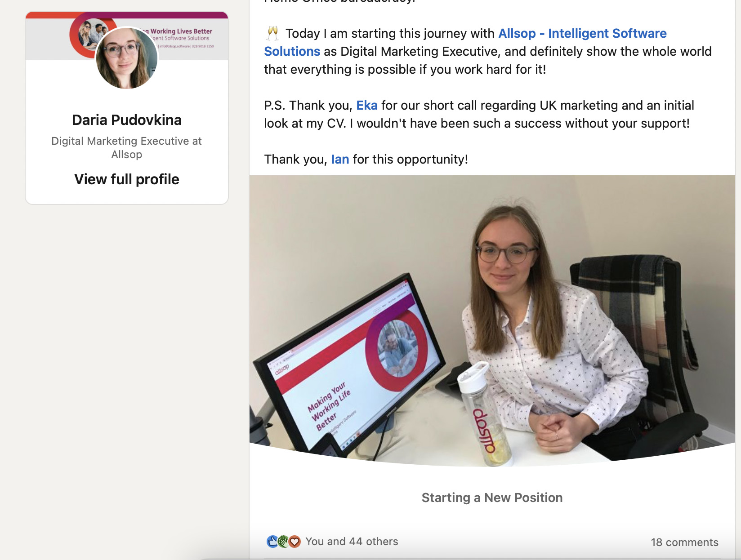Click the Allsop water bottle in photo
This screenshot has width=741, height=560.
pos(484,414)
